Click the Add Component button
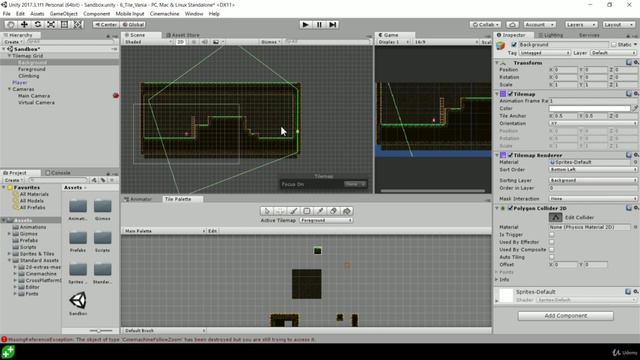Screen dimensions: 640x360 click(x=566, y=316)
